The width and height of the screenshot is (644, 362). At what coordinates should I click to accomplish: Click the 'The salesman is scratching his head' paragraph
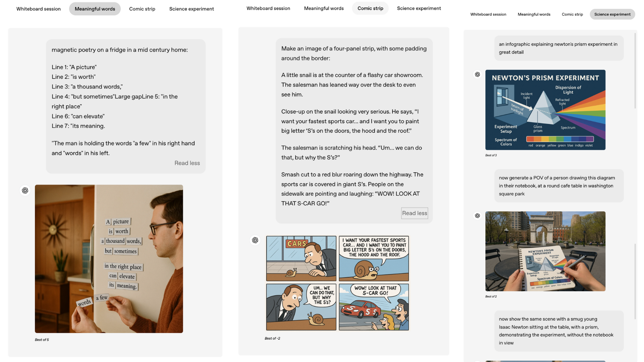pyautogui.click(x=352, y=153)
